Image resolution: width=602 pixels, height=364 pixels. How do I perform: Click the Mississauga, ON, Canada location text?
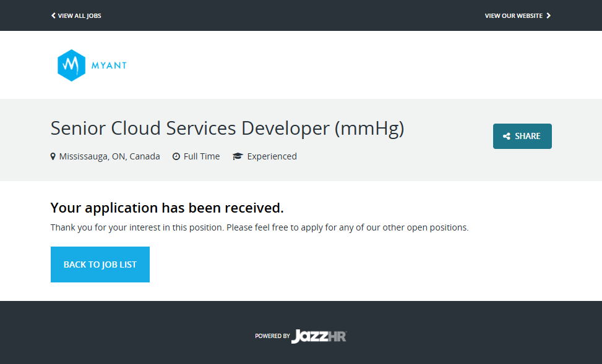pyautogui.click(x=110, y=156)
